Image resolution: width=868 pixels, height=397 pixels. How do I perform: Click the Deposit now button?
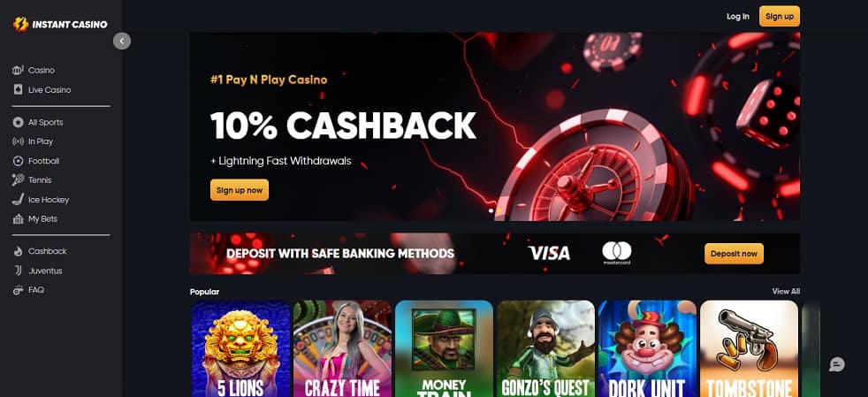point(734,254)
